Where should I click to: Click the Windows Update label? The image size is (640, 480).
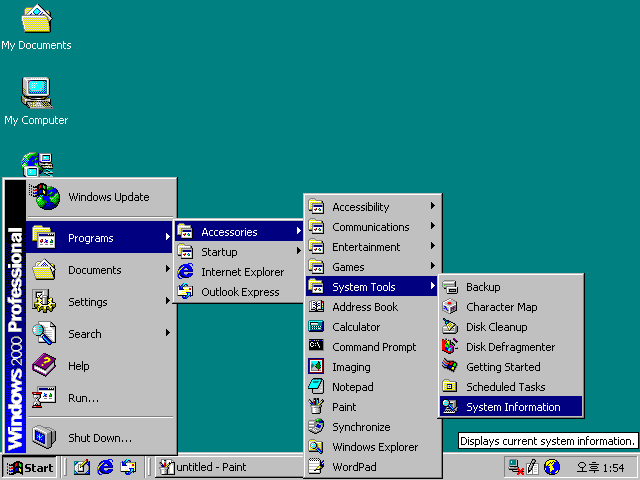coord(109,197)
